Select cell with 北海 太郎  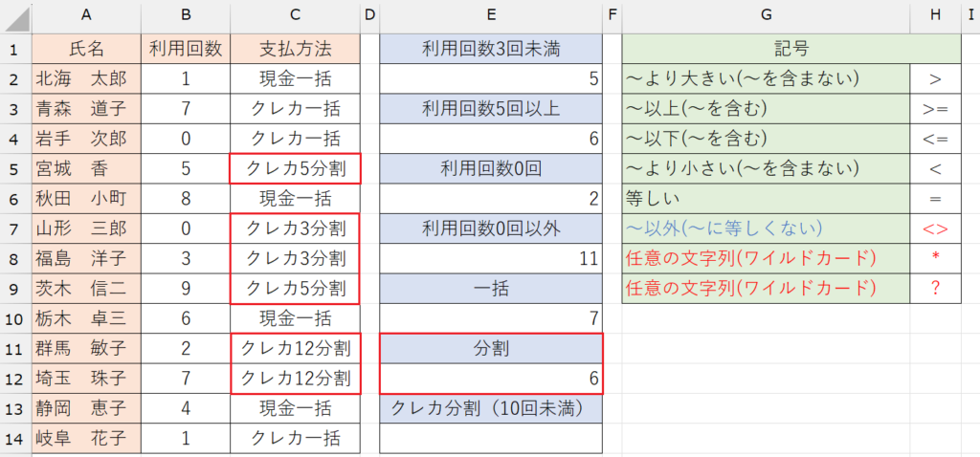click(87, 78)
